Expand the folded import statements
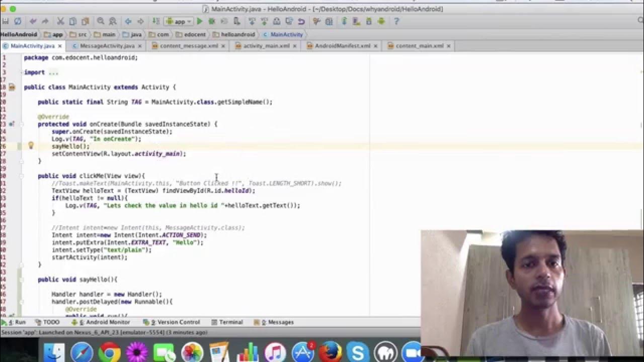Image resolution: width=644 pixels, height=362 pixels. click(x=53, y=72)
